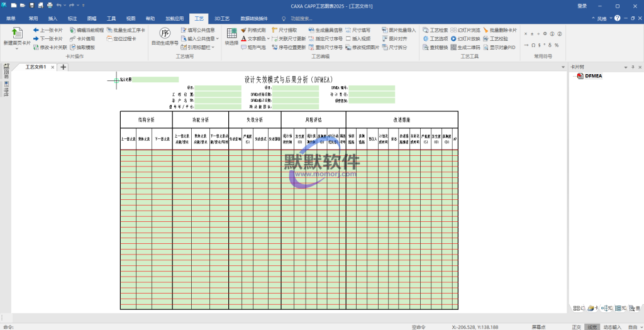Click the 列格式刷 format brush
The image size is (644, 330).
pos(253,30)
